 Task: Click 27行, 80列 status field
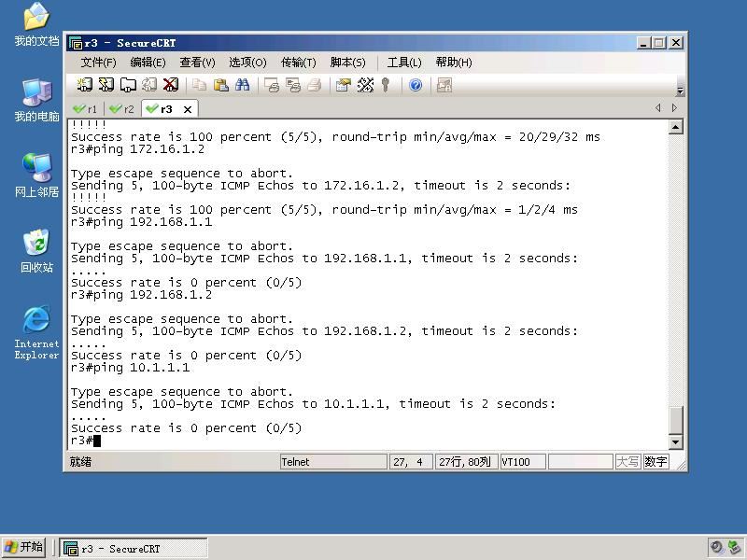[466, 462]
